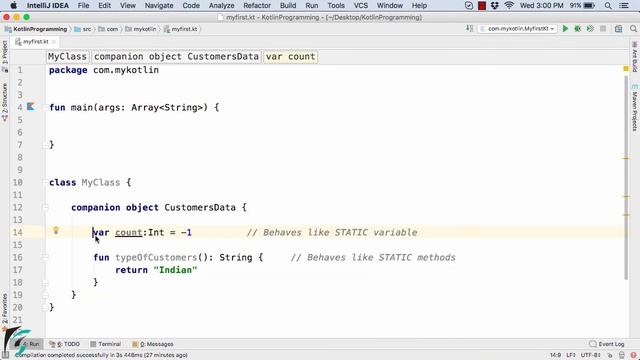Open the VCS menu

(360, 6)
